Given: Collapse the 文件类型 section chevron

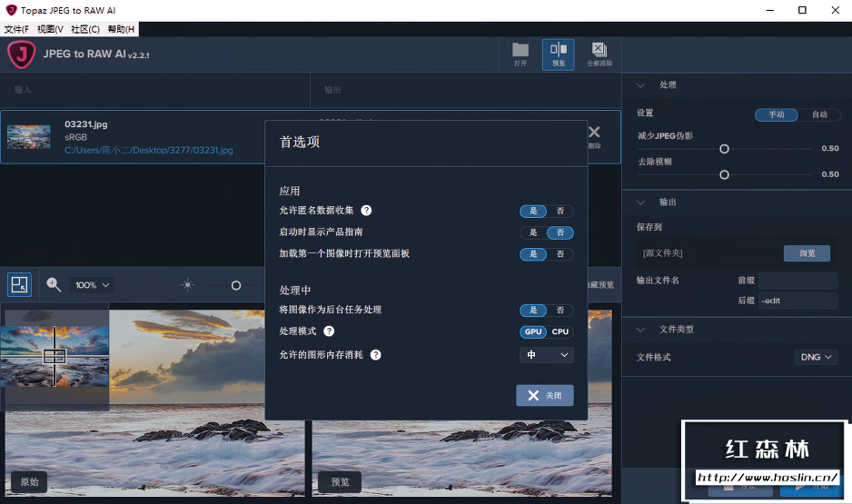Looking at the screenshot, I should coord(640,330).
